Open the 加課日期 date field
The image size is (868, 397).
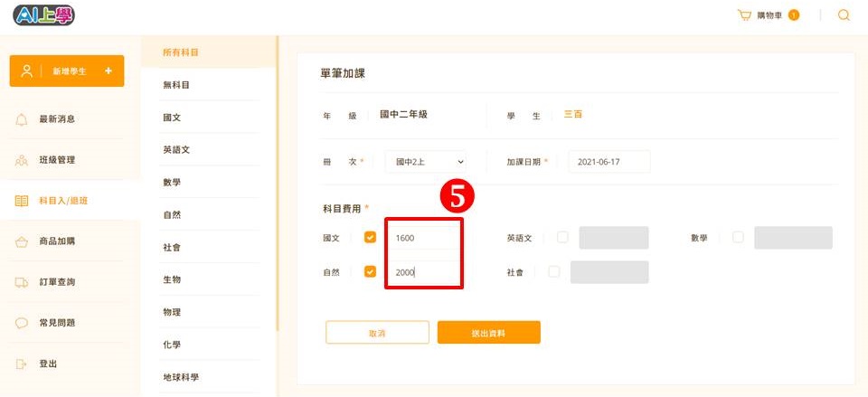[x=609, y=162]
